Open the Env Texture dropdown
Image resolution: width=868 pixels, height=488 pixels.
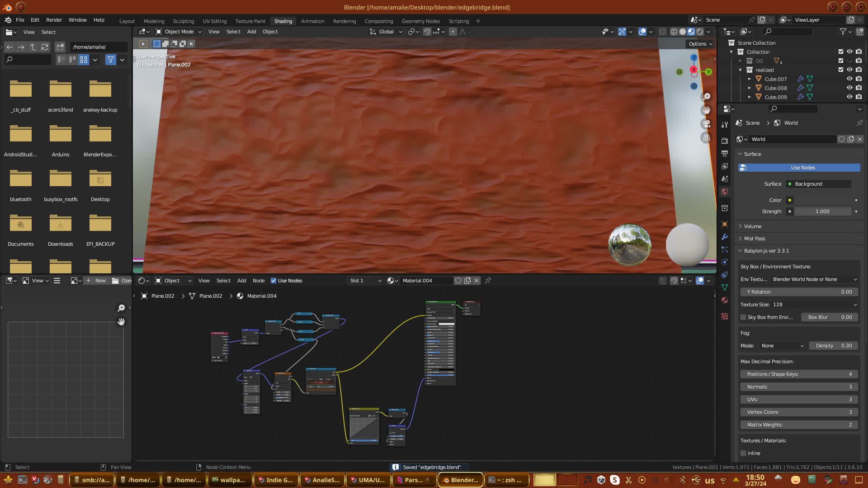(814, 279)
